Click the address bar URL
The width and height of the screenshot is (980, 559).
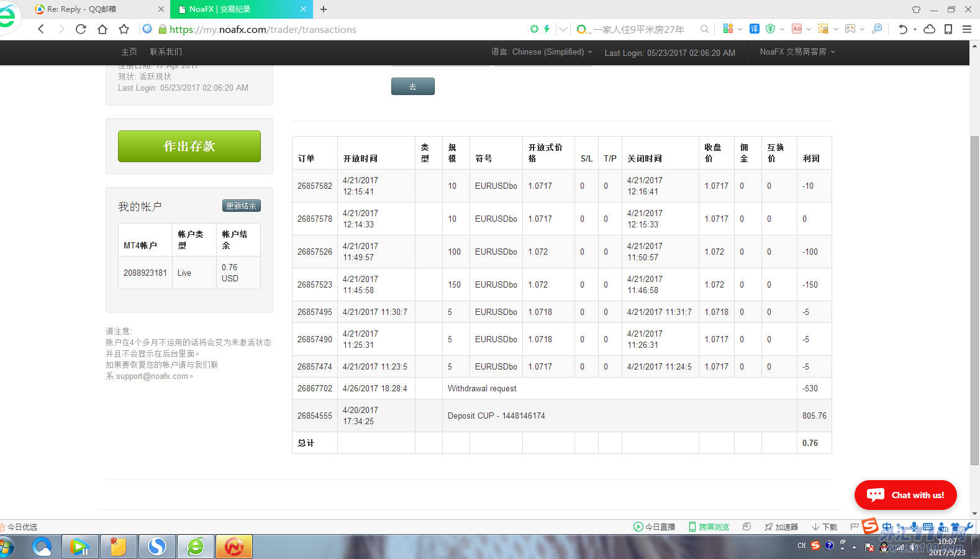point(263,29)
